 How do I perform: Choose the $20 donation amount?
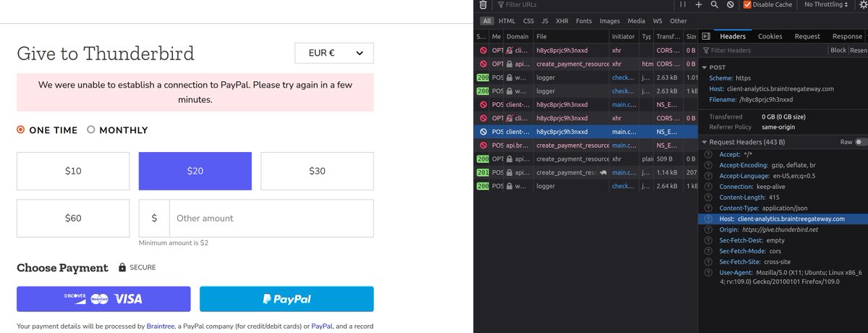(195, 171)
